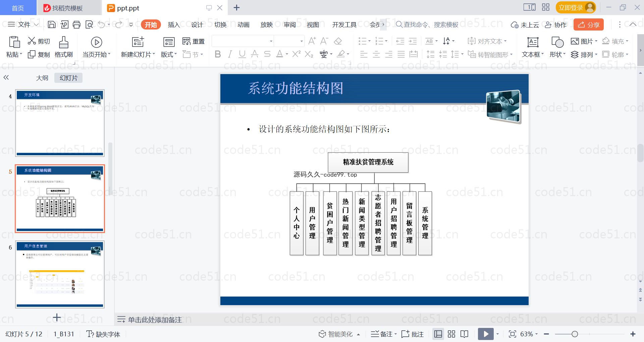
Task: Select the Format Painter 格式刷
Action: click(x=63, y=47)
